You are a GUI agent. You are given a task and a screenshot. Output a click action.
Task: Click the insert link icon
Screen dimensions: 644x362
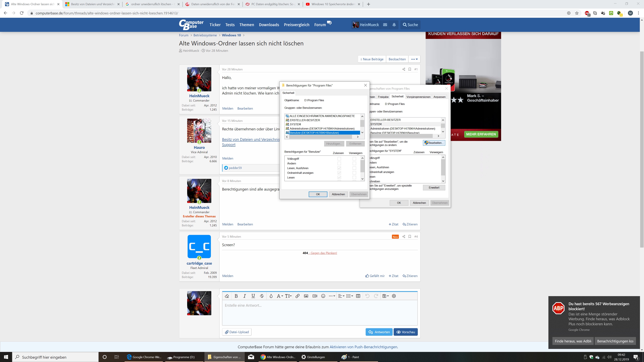tap(297, 296)
